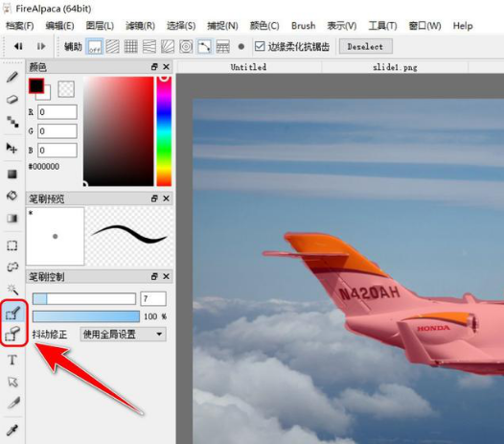Open the Brush menu
The image size is (504, 444).
[303, 26]
